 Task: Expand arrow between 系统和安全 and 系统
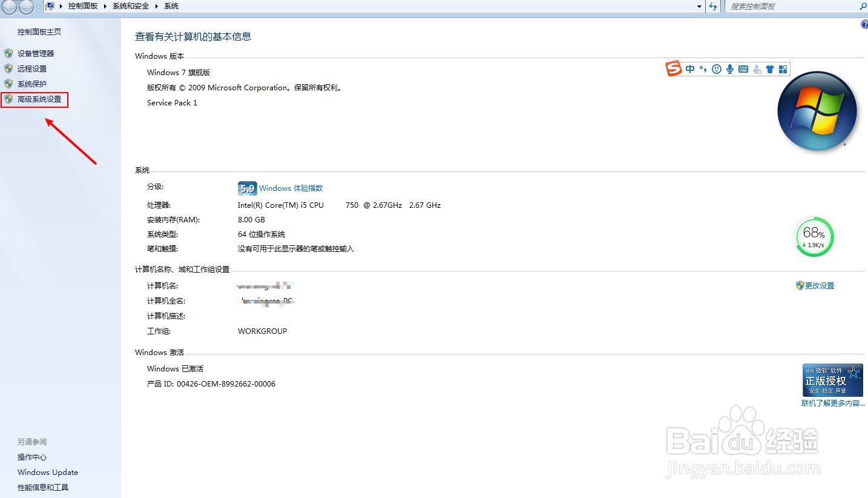pyautogui.click(x=157, y=6)
